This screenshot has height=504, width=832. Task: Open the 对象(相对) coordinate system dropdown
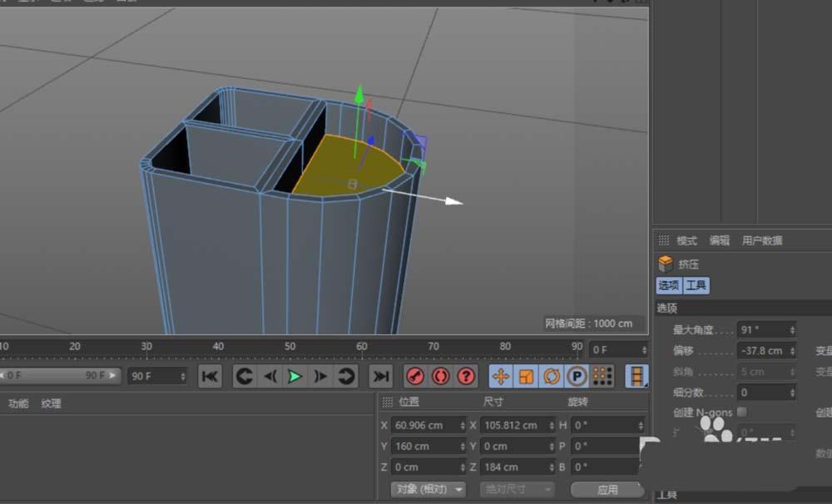[x=429, y=489]
